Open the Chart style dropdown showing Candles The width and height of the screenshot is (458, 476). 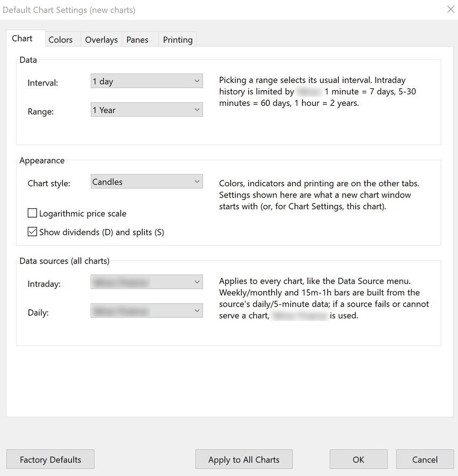[146, 182]
